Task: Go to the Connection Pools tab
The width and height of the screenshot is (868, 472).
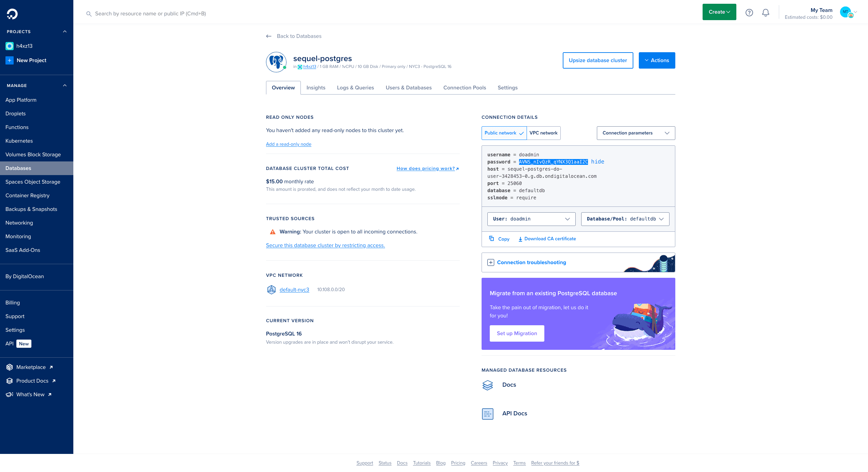Action: pos(465,88)
